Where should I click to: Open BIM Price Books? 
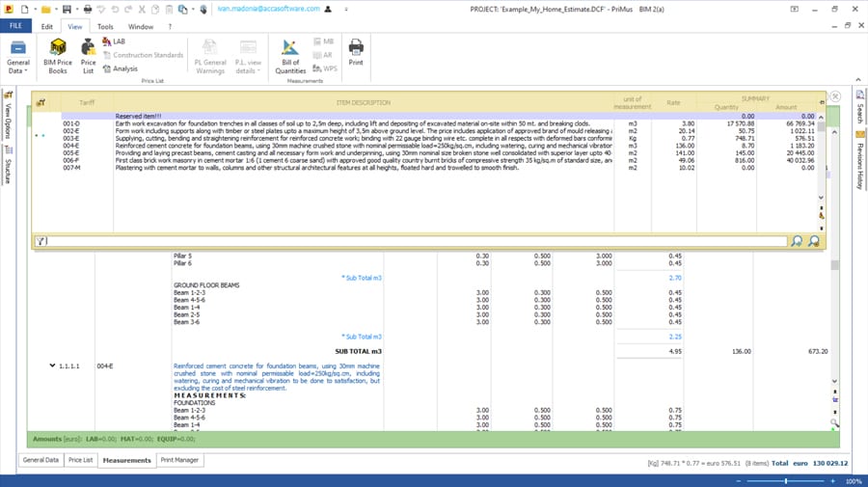tap(58, 56)
